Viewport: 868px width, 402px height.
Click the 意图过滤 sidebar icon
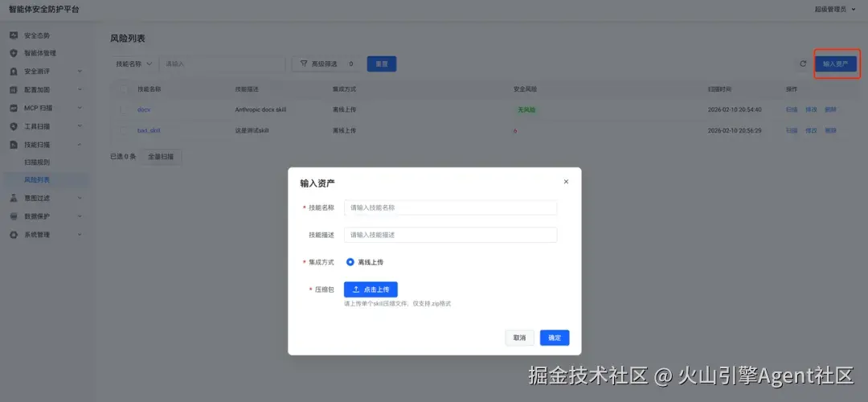point(14,198)
